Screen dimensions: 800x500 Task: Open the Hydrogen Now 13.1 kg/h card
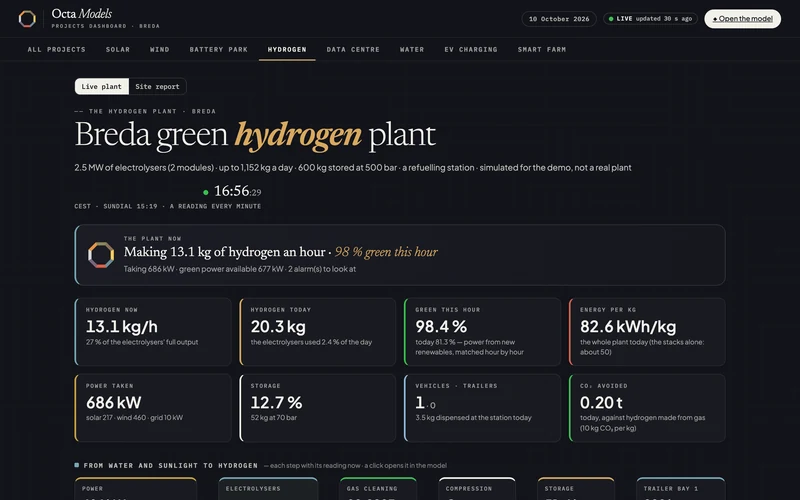tap(153, 332)
